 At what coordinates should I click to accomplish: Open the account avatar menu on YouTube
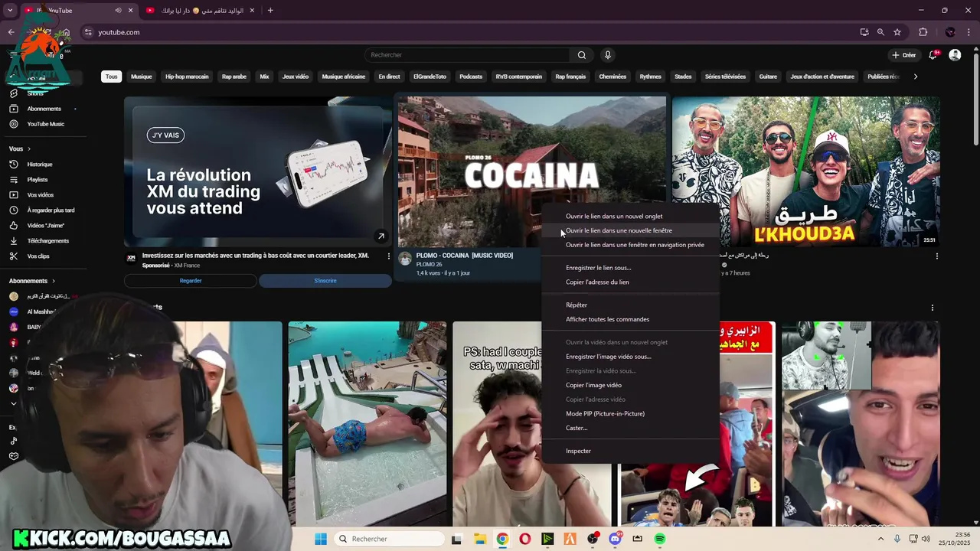pyautogui.click(x=955, y=55)
